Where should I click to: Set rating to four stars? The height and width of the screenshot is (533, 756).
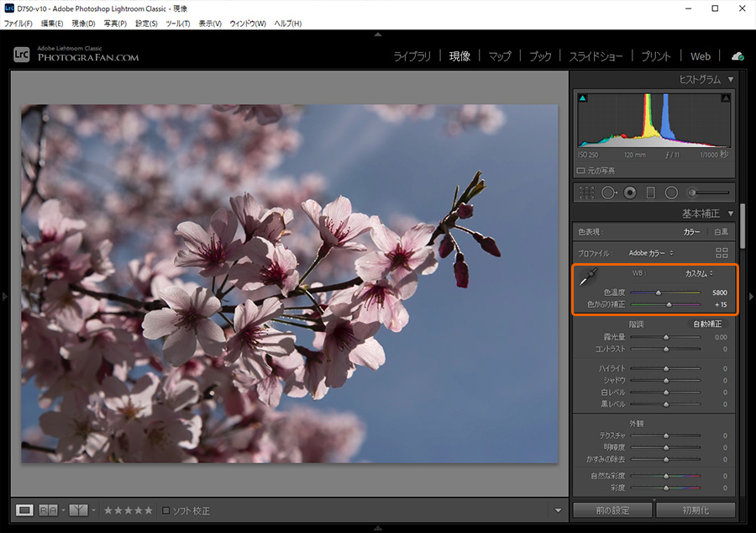coord(139,509)
